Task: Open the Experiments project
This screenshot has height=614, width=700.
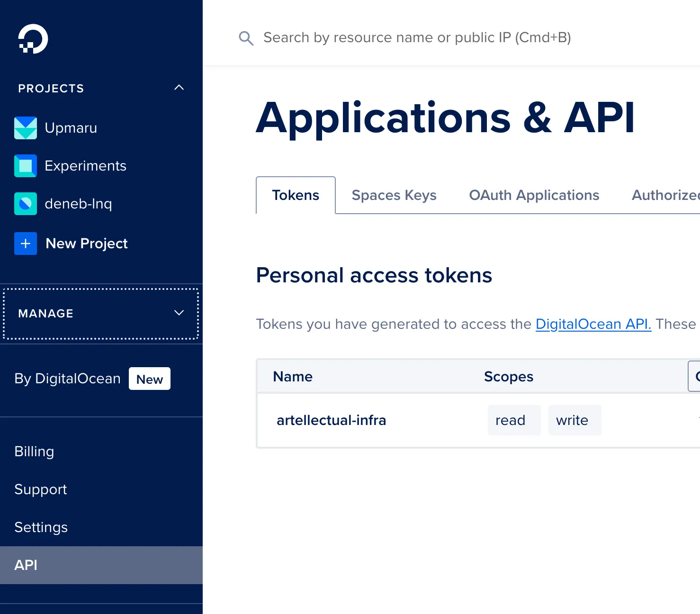Action: coord(85,166)
